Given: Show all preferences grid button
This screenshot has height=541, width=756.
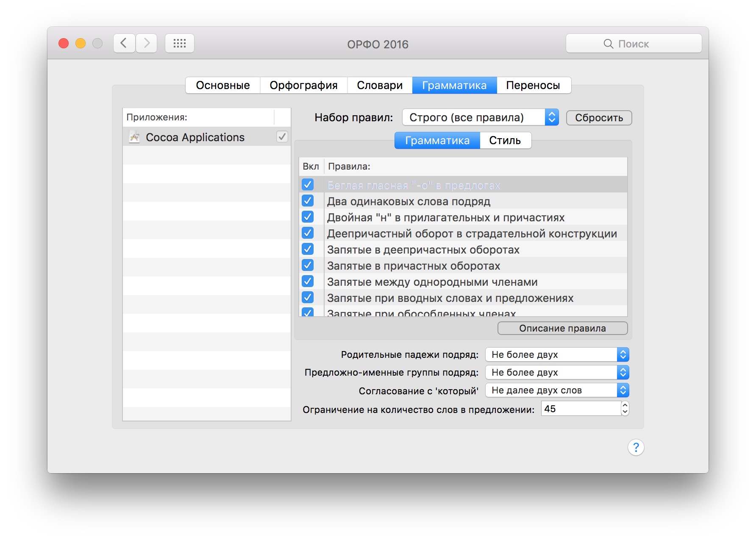Looking at the screenshot, I should (x=180, y=43).
